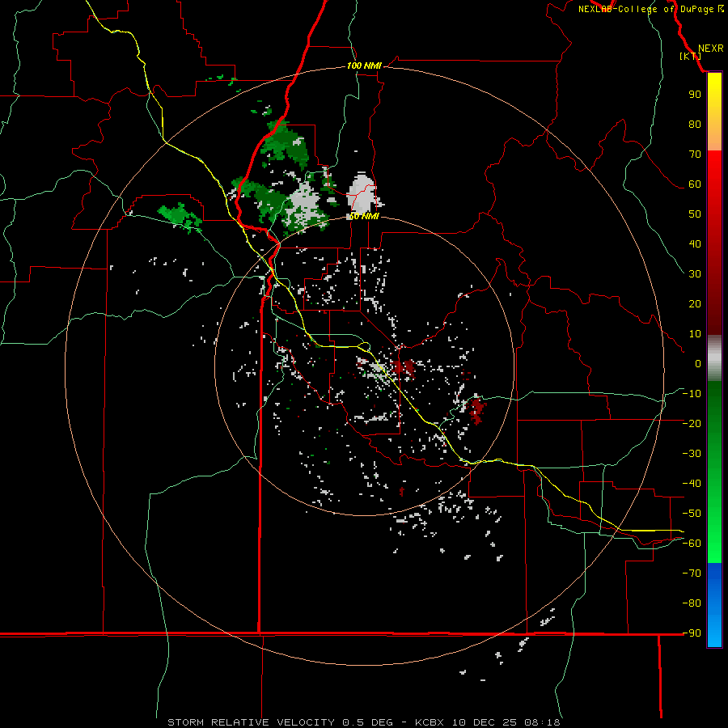Image resolution: width=728 pixels, height=728 pixels.
Task: Click the -50 knots scale label
Action: (x=692, y=513)
